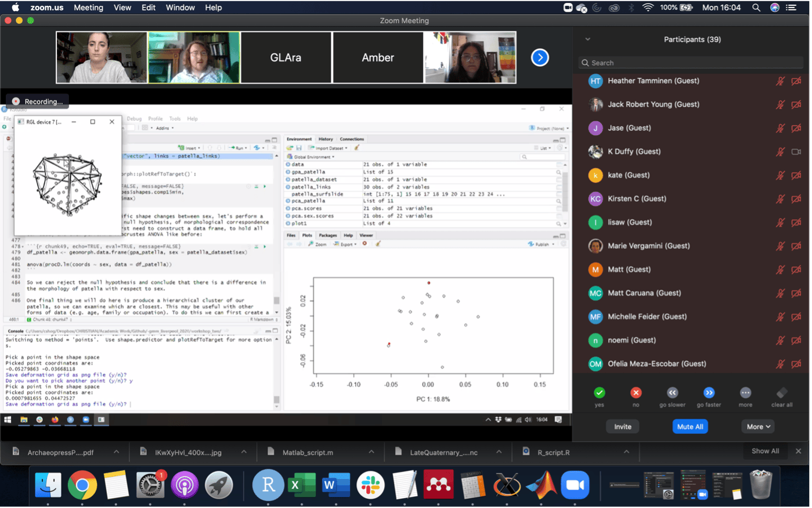Toggle Michelle Feider's video camera icon
This screenshot has width=812, height=508.
point(796,317)
